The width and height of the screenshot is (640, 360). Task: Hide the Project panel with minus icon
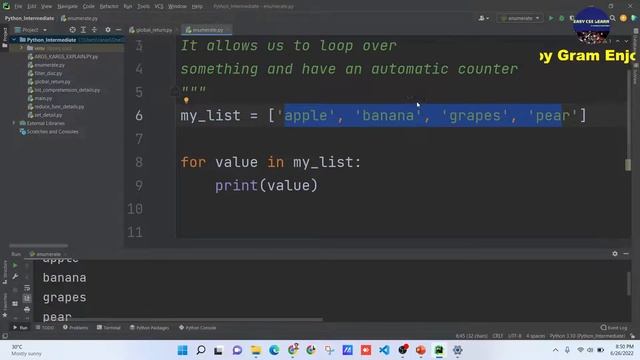[118, 30]
